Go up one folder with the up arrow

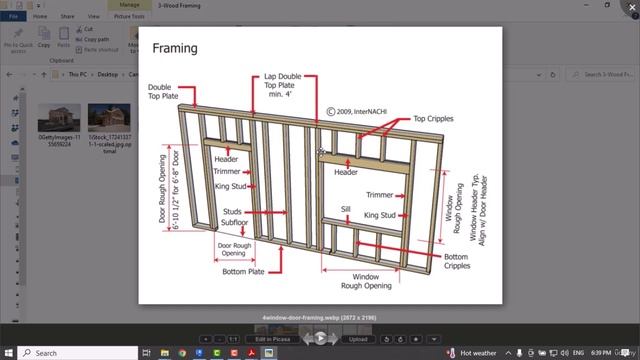pos(44,75)
